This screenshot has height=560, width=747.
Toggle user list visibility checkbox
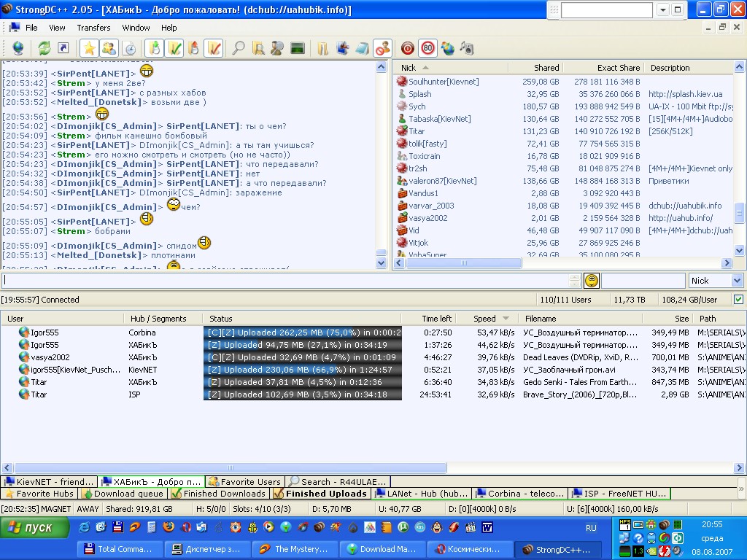click(x=738, y=300)
